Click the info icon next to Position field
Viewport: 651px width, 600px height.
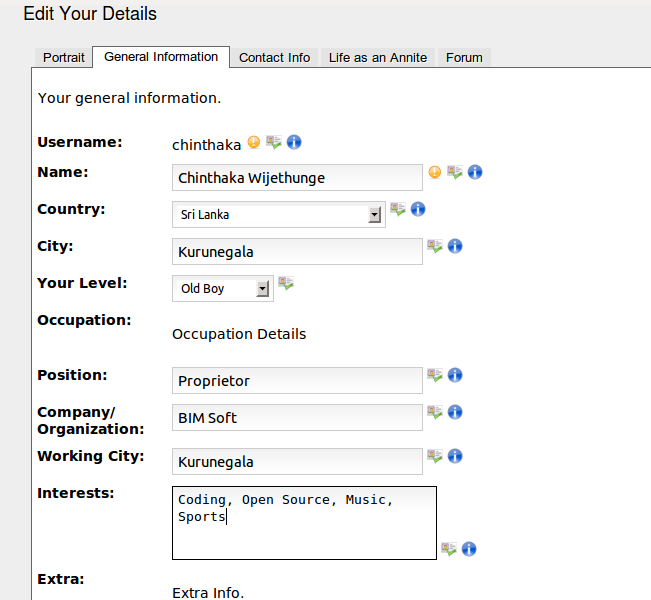coord(455,375)
